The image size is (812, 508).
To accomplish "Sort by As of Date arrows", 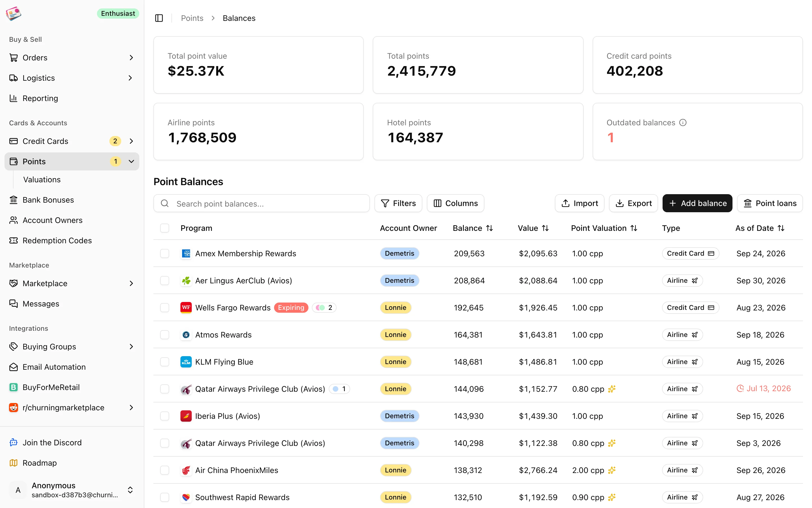I will [781, 228].
